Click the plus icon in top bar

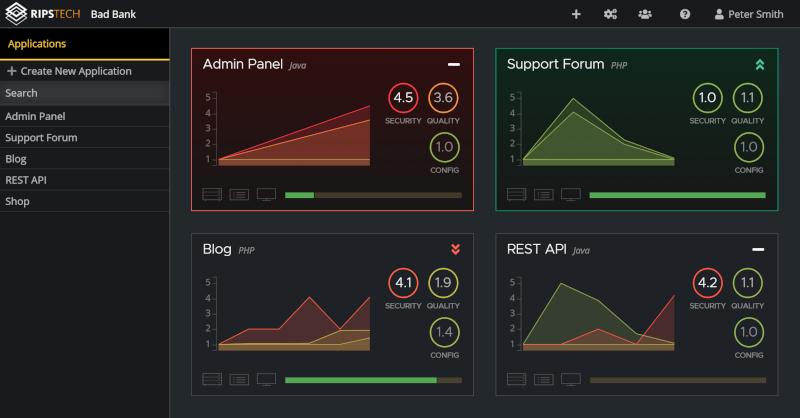pyautogui.click(x=576, y=14)
